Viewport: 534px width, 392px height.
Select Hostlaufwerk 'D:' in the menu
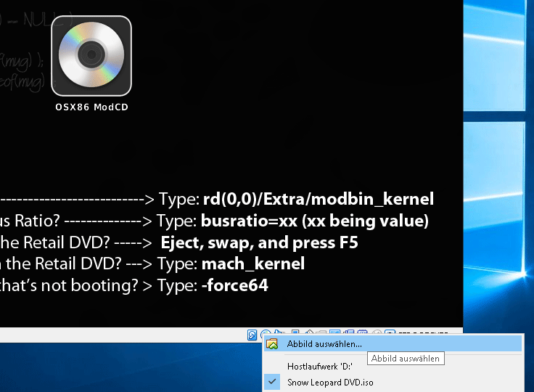pyautogui.click(x=393, y=367)
